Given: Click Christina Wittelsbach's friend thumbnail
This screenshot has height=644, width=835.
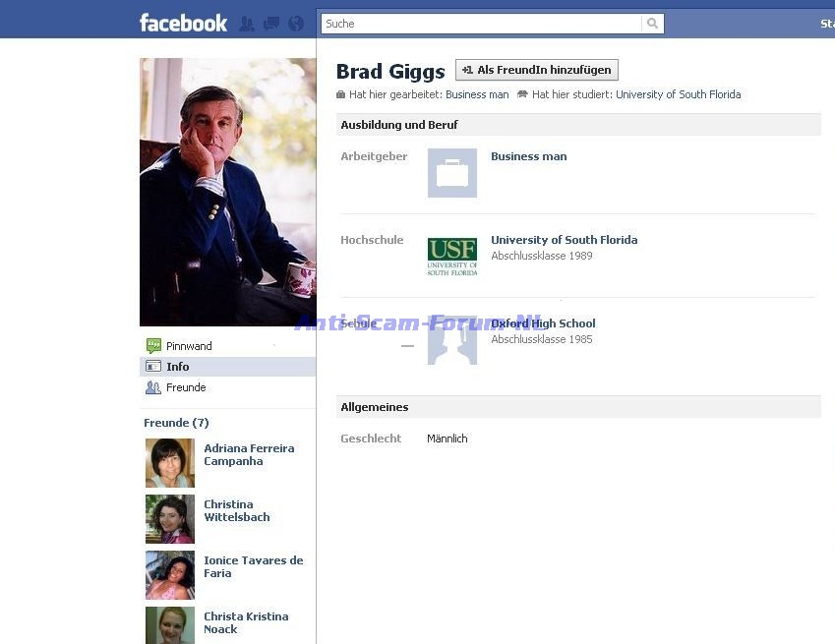Looking at the screenshot, I should (x=170, y=519).
